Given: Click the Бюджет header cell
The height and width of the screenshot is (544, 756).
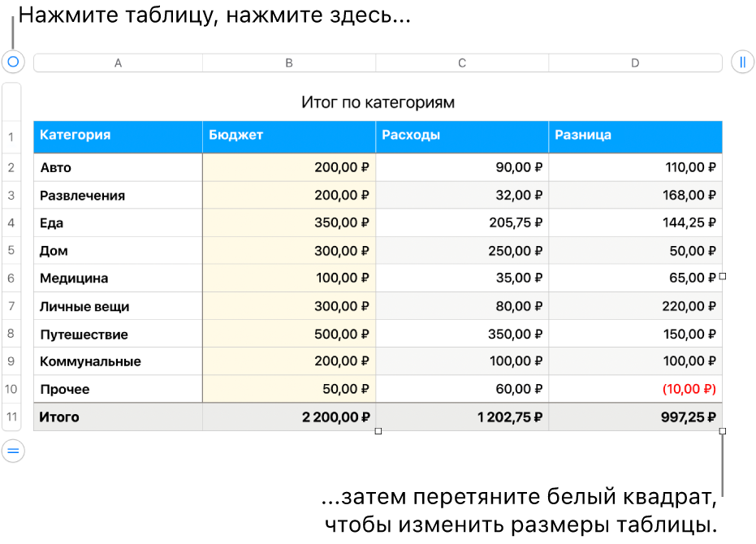Looking at the screenshot, I should click(289, 137).
